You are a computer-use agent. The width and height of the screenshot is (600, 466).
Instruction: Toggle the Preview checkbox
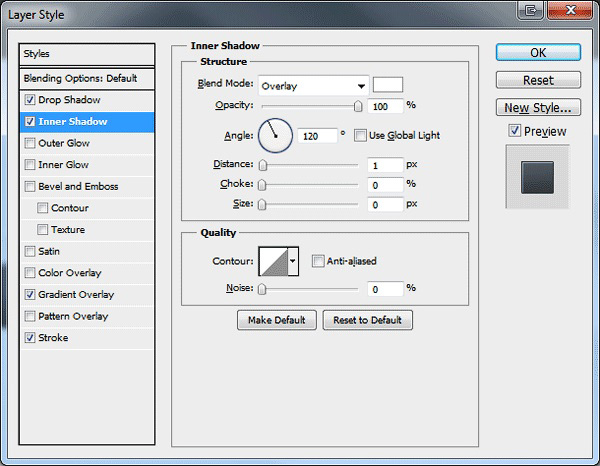515,130
